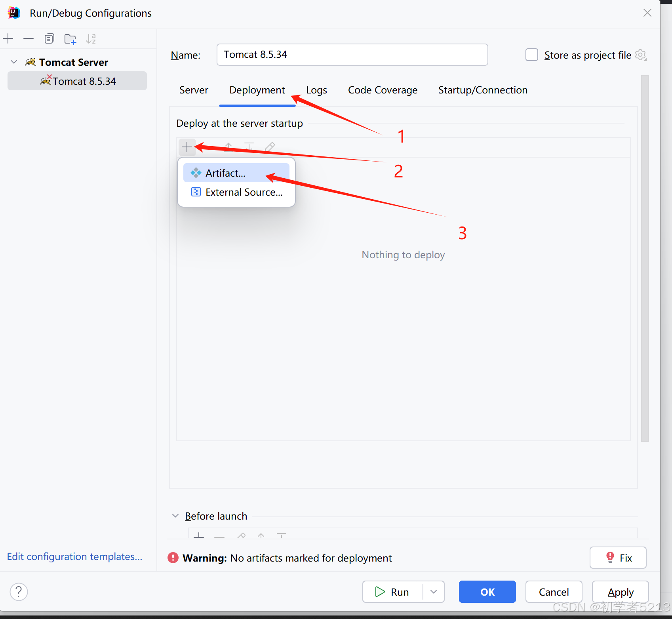Choose External Source... from the popup menu
This screenshot has height=619, width=672.
pyautogui.click(x=236, y=192)
